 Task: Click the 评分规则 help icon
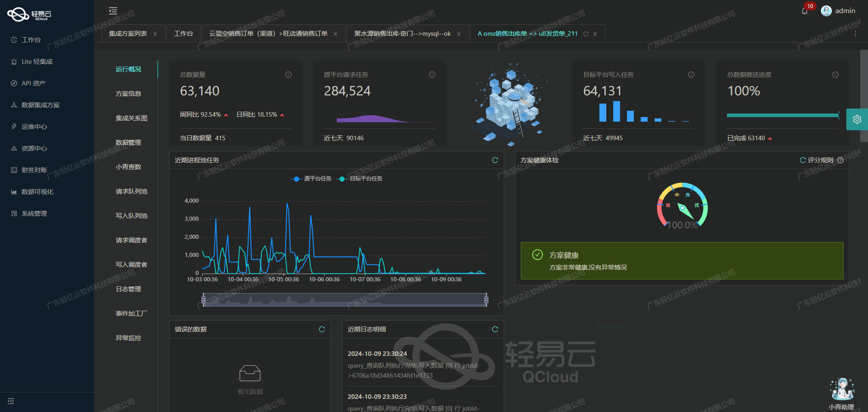840,160
